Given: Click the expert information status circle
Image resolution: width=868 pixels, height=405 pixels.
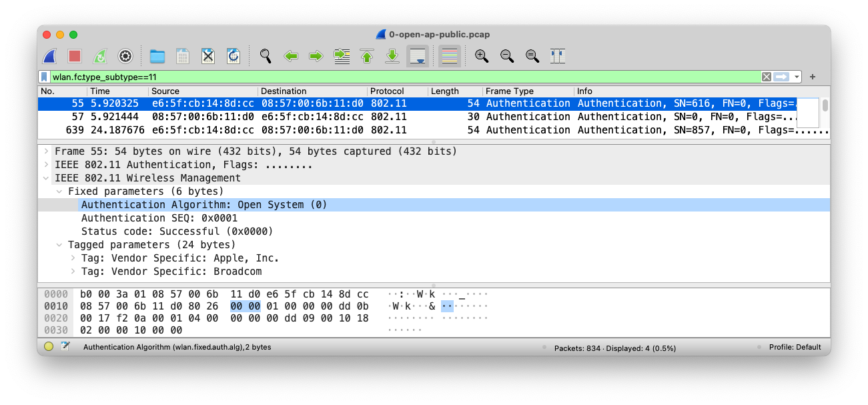Looking at the screenshot, I should [x=49, y=347].
